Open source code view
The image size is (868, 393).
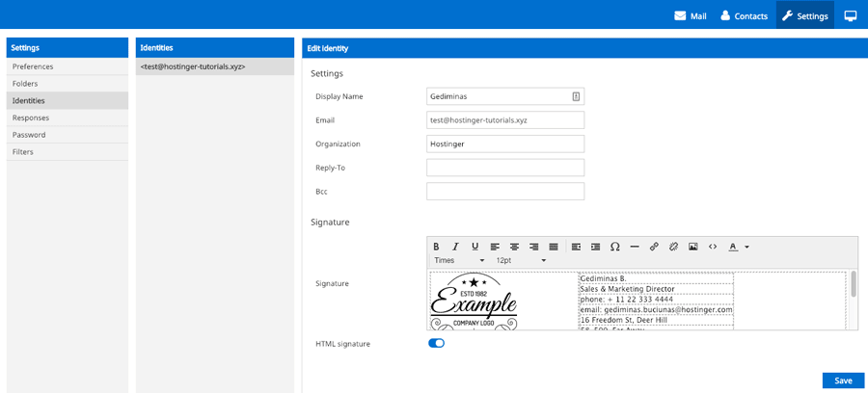click(713, 247)
